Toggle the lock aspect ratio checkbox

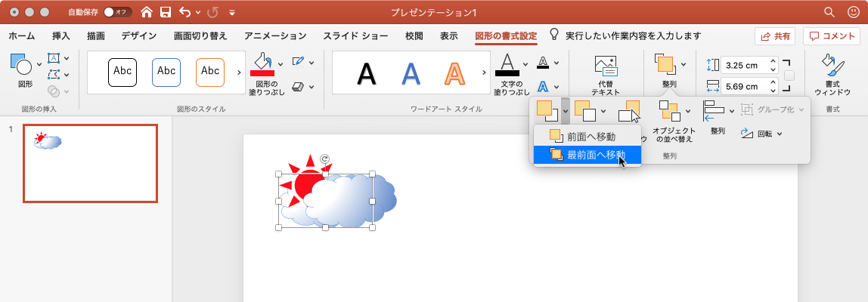789,75
